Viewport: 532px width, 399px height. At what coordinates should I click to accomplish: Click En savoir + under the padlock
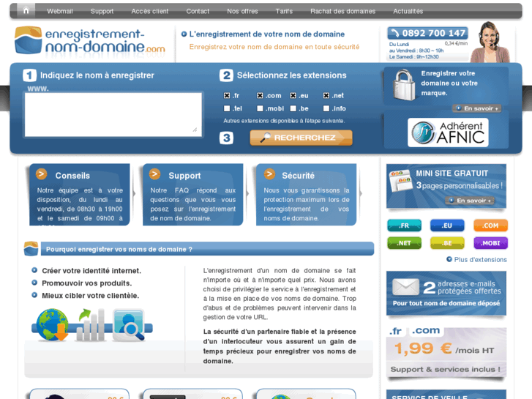tap(477, 108)
